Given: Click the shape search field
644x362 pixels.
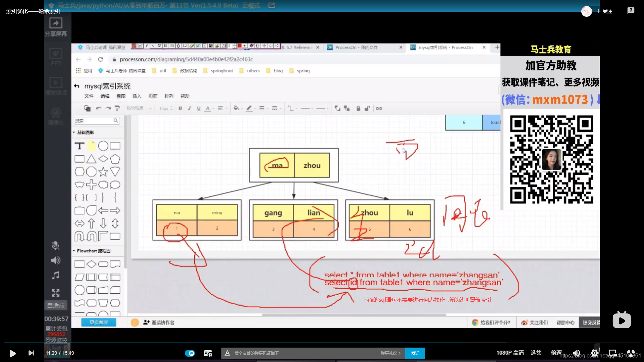Looking at the screenshot, I should point(96,121).
